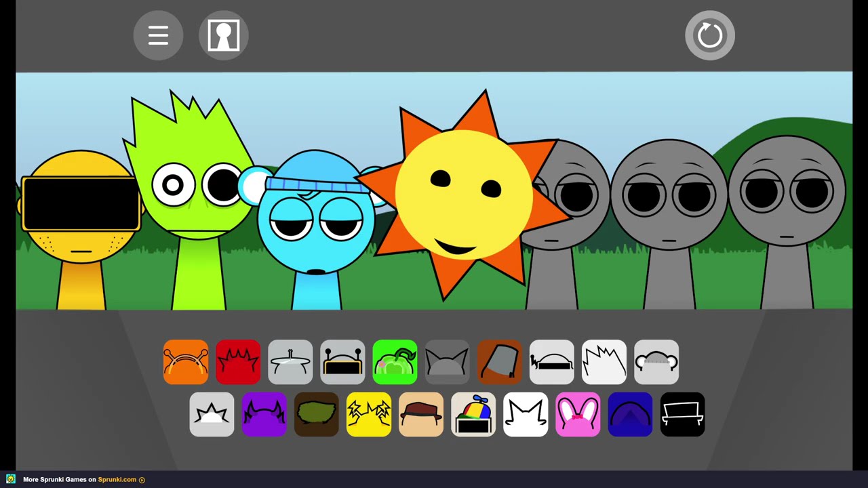Select the yellow lightning-bolts sound icon
Screen dimensions: 868x488
click(368, 414)
